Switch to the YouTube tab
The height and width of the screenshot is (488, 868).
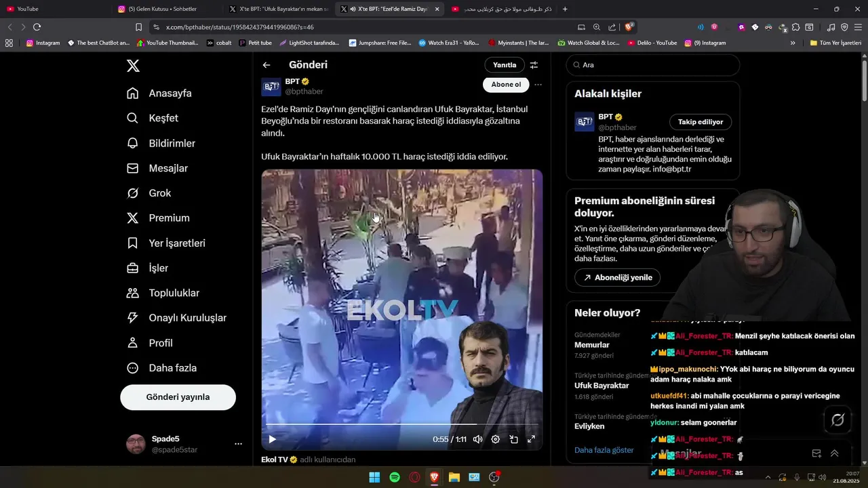54,9
